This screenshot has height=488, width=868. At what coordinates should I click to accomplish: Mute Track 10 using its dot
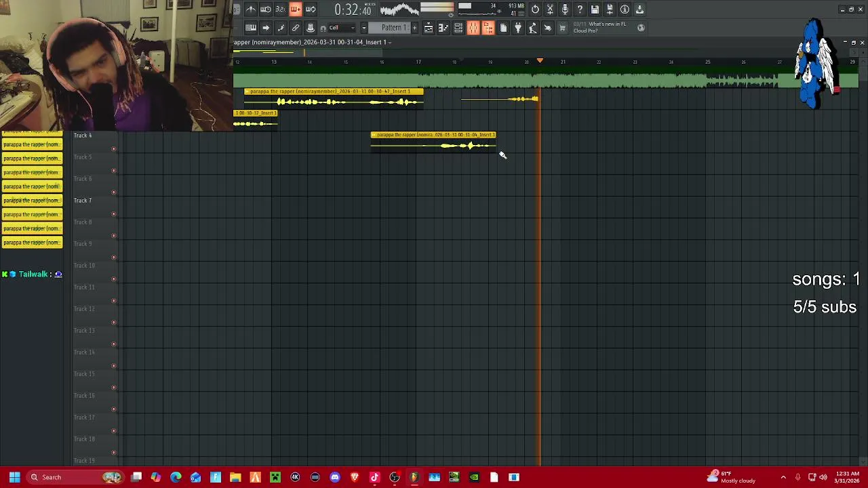pos(114,279)
